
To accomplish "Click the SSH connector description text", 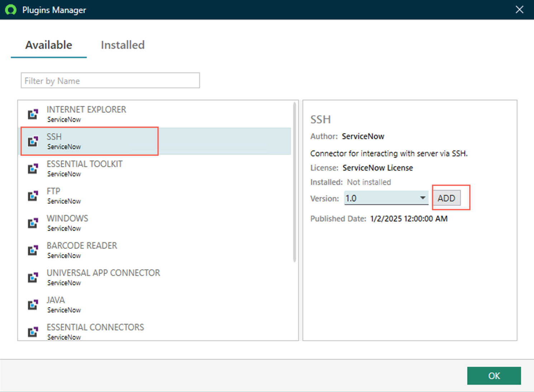I will point(389,153).
